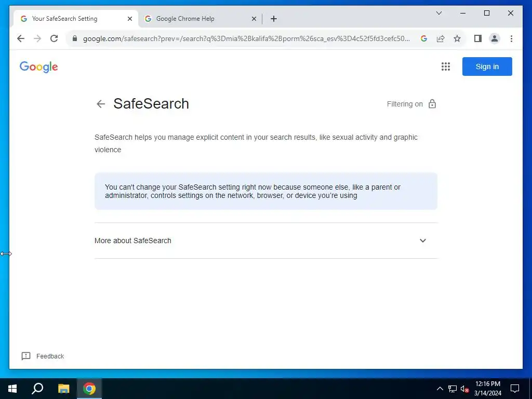Minimize the Chrome window

click(x=463, y=13)
